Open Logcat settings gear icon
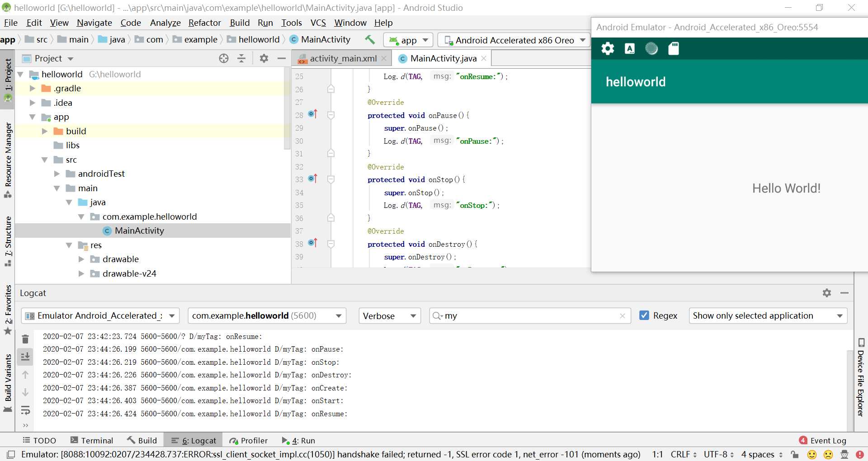Viewport: 868px width, 461px height. click(x=827, y=293)
